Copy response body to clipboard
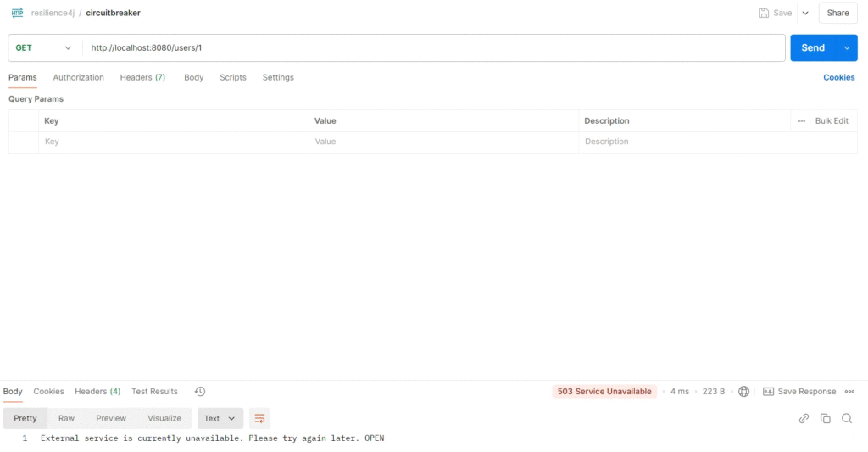Screen dimensions: 868x452 click(x=826, y=419)
